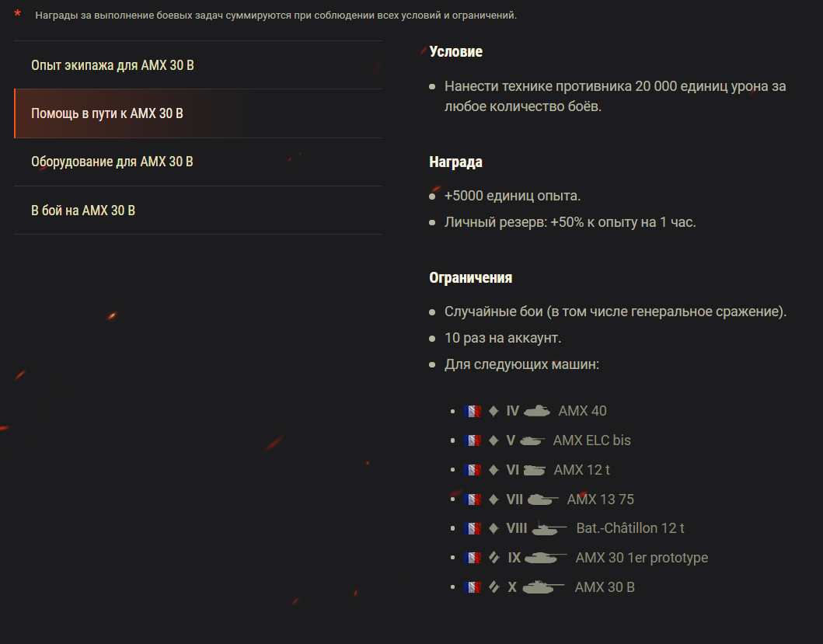Click the AMX 13 75 tank silhouette
The image size is (823, 644).
click(x=542, y=500)
